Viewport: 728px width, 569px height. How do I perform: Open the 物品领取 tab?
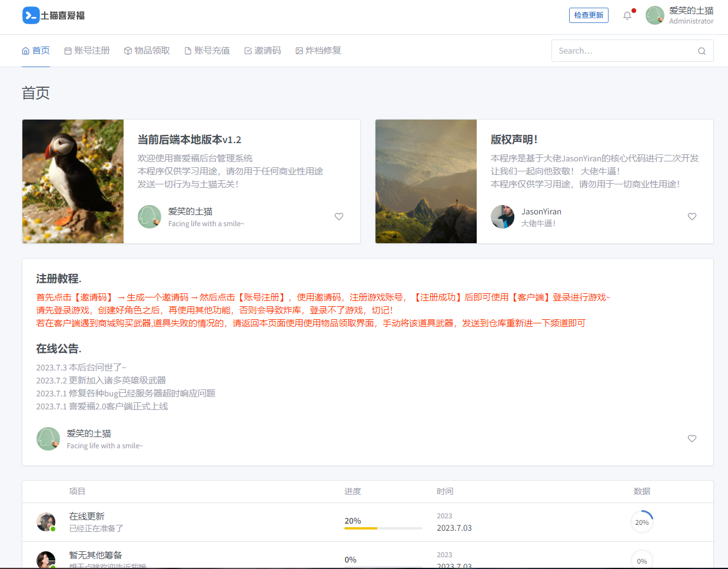click(x=147, y=51)
